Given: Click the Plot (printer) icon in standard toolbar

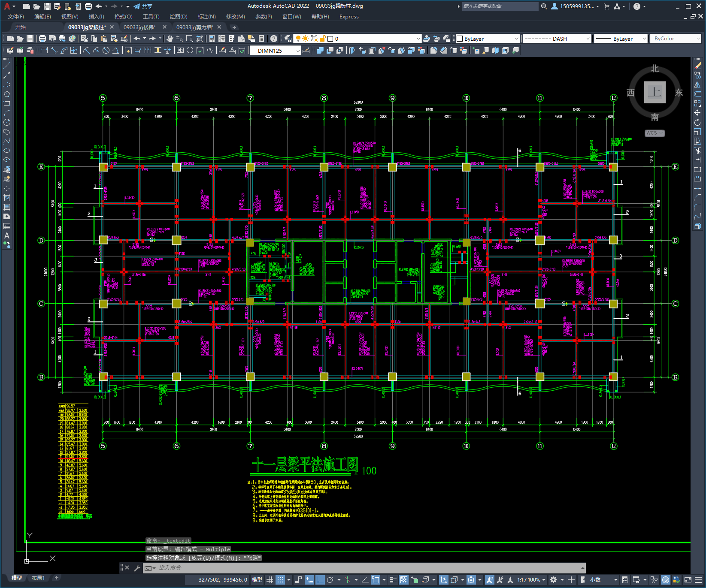Looking at the screenshot, I should pos(42,39).
